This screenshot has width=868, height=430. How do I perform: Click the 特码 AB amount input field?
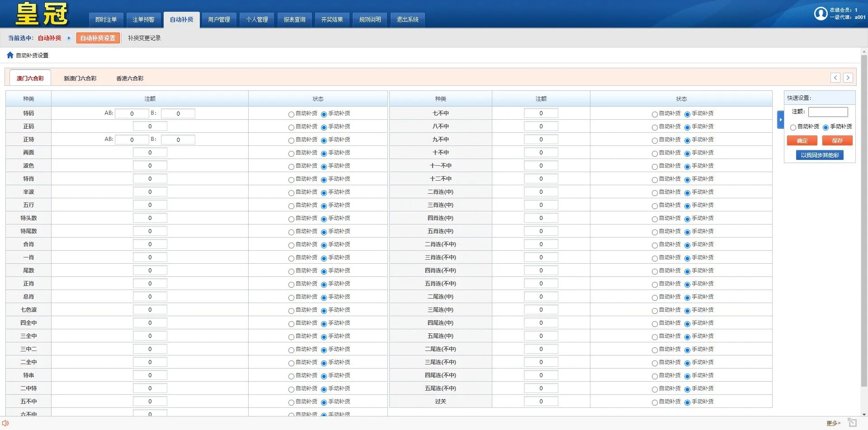point(132,113)
